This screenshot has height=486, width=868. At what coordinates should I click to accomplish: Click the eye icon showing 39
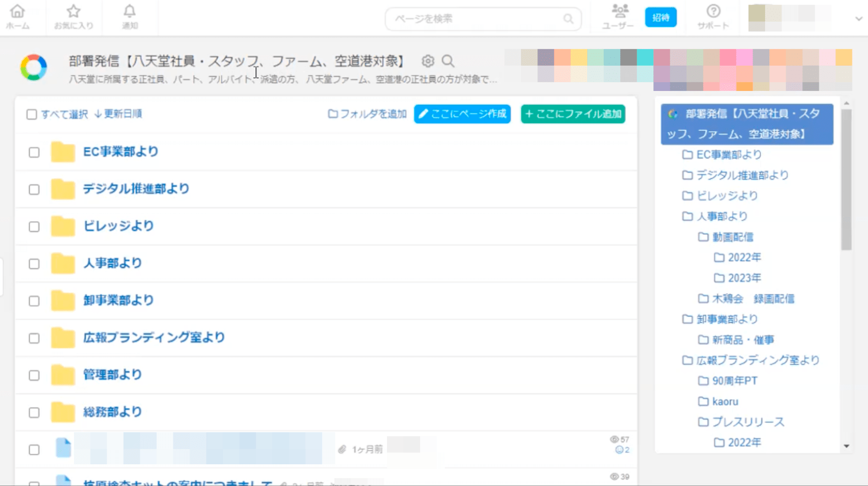pyautogui.click(x=614, y=477)
